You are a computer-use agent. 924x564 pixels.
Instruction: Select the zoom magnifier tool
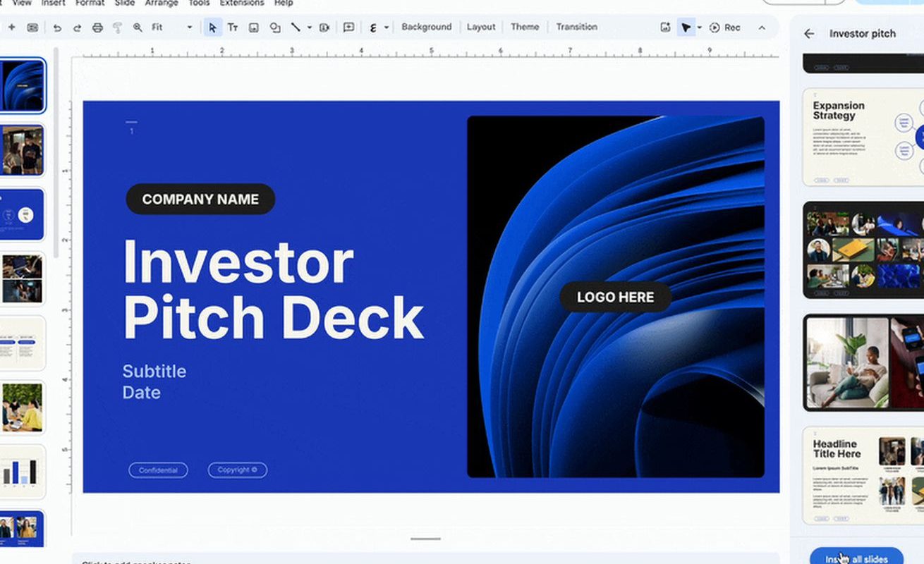[x=138, y=27]
